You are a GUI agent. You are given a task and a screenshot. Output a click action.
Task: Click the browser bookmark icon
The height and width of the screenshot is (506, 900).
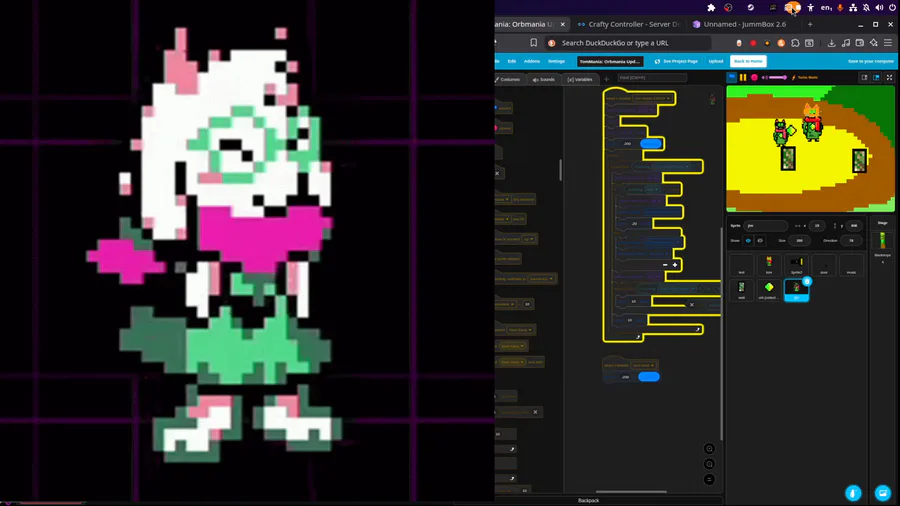click(x=533, y=42)
